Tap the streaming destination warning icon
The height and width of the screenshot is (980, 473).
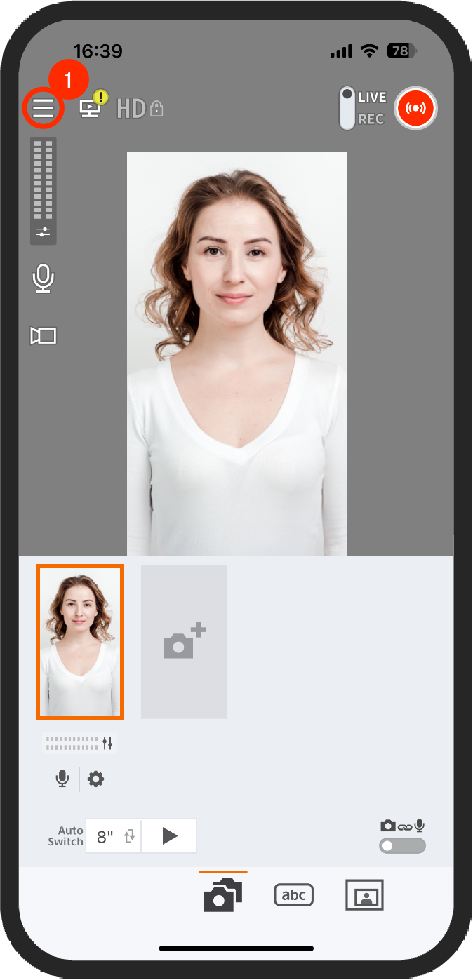click(x=91, y=107)
